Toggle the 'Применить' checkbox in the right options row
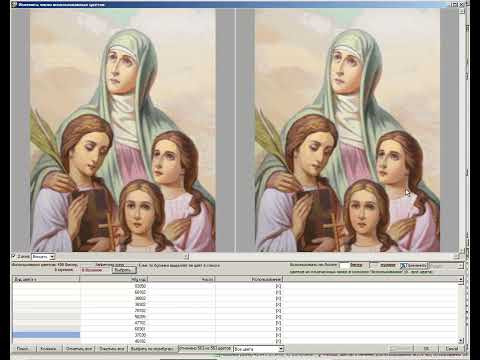 (x=403, y=265)
